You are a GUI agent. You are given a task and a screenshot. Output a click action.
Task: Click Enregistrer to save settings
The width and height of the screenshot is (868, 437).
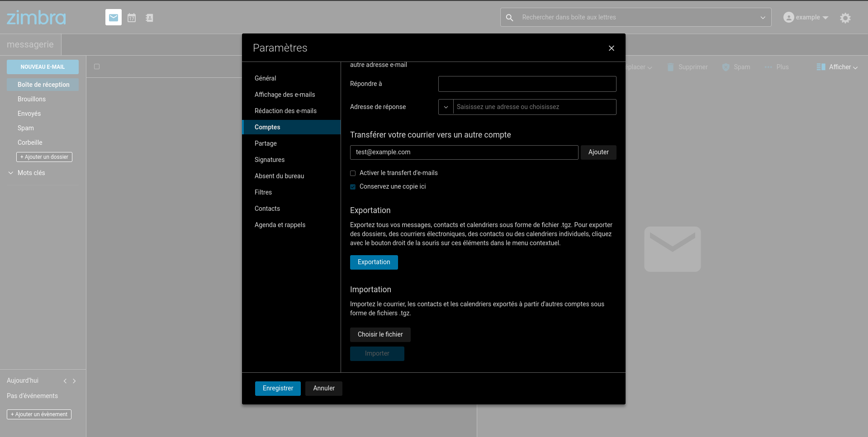click(x=277, y=388)
